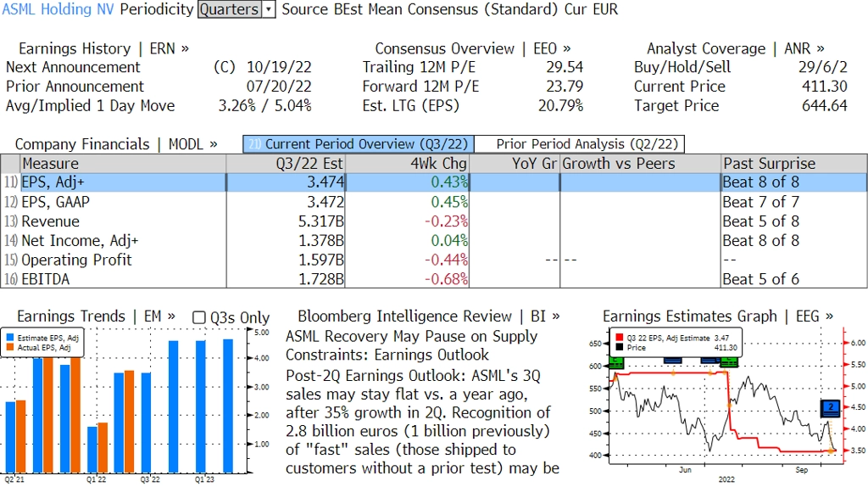The image size is (868, 487).
Task: Click the Target Price value 644.64
Action: click(x=825, y=106)
